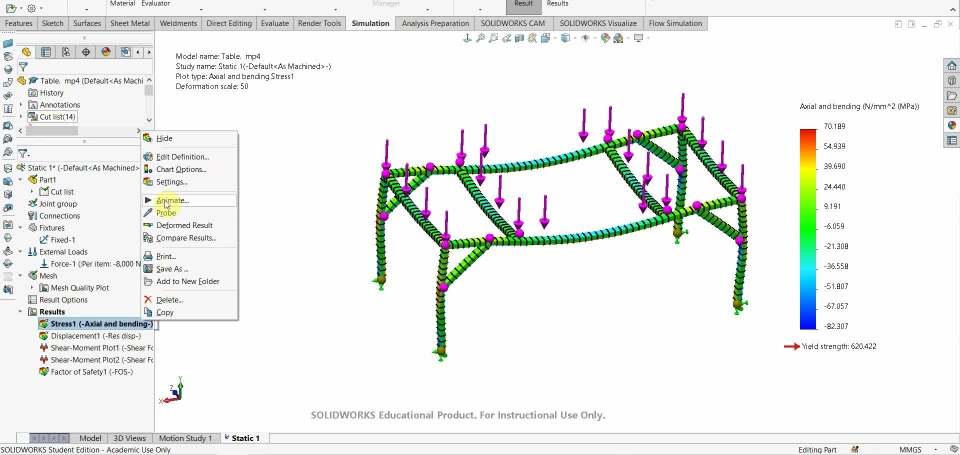Expand the Annotations tree node
The height and width of the screenshot is (455, 960).
click(x=21, y=105)
